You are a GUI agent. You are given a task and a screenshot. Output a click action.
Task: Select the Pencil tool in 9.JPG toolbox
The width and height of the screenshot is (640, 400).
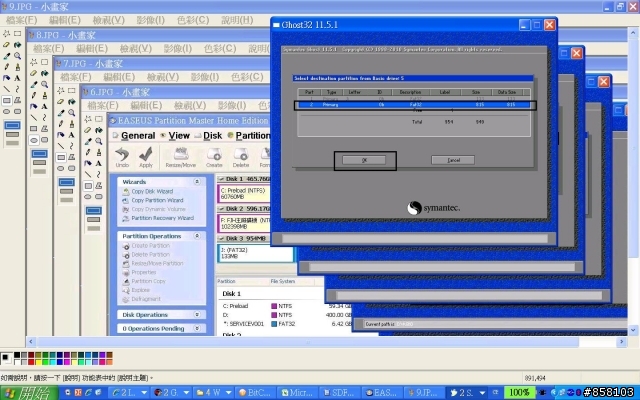coord(7,67)
